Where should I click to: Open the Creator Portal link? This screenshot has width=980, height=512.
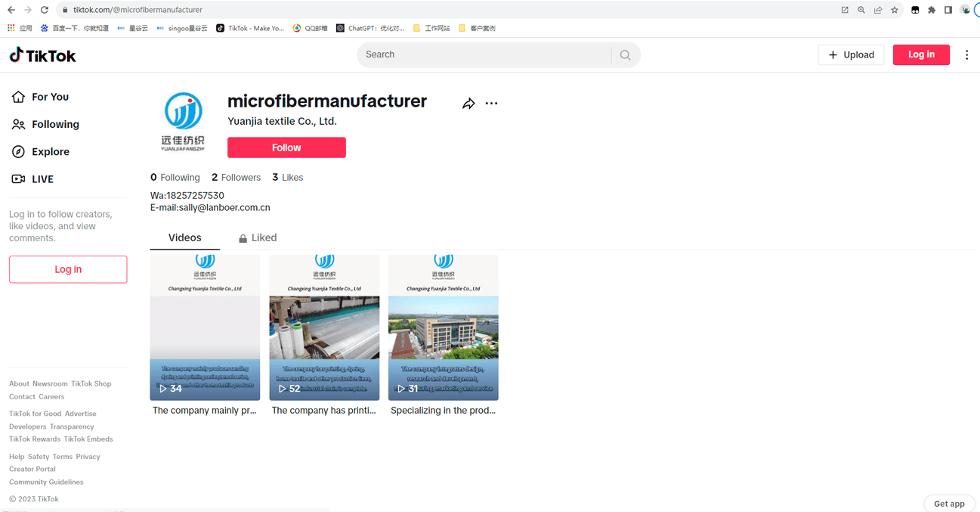[32, 470]
